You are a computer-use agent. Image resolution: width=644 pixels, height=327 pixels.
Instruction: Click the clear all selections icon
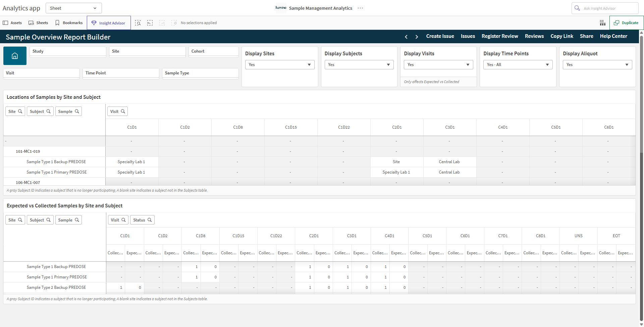click(174, 23)
